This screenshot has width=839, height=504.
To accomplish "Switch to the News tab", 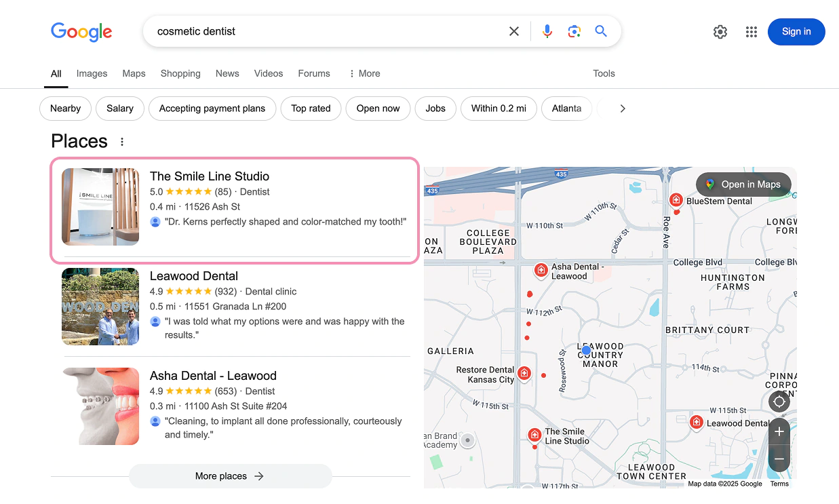I will [x=227, y=73].
